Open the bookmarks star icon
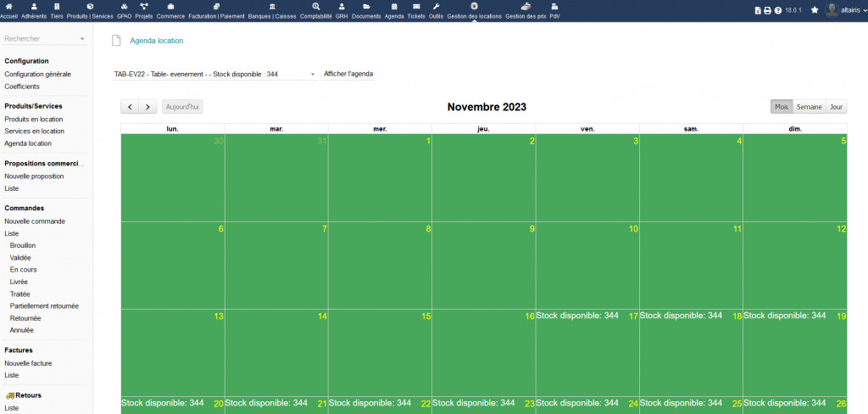The width and height of the screenshot is (868, 414). click(x=815, y=10)
